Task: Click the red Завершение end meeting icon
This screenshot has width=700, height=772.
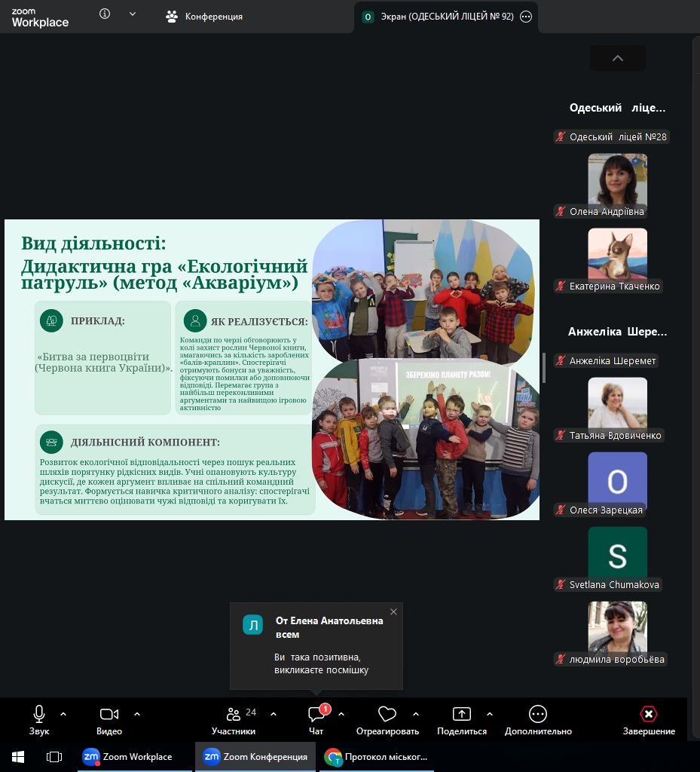Action: [649, 714]
